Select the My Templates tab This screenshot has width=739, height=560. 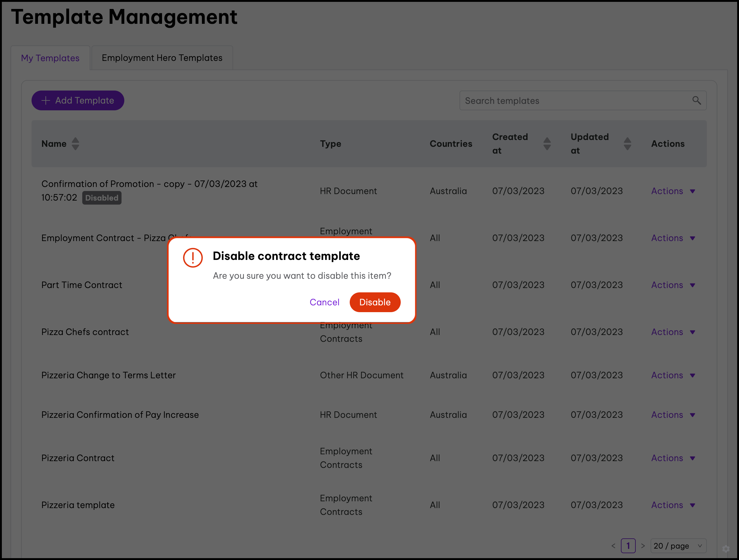point(50,58)
